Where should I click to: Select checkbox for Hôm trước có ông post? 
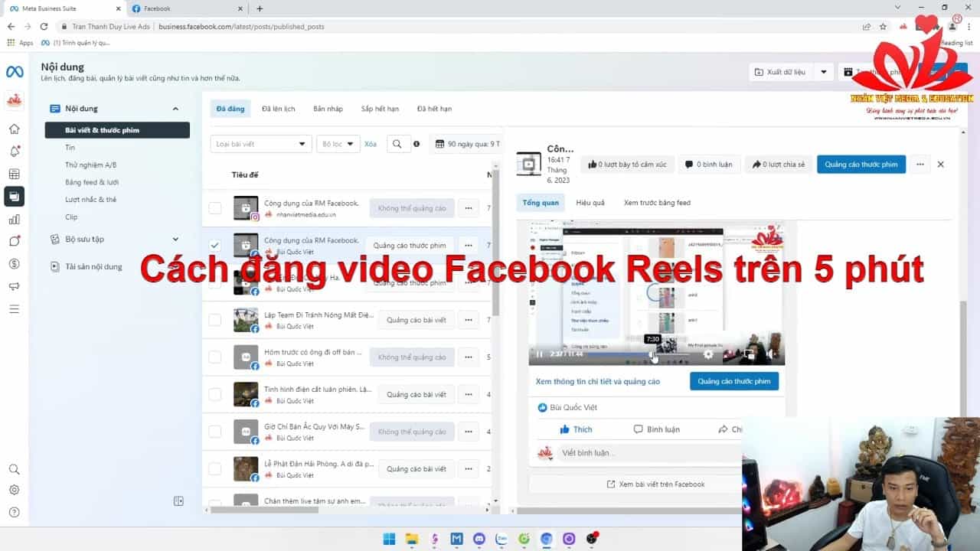215,357
